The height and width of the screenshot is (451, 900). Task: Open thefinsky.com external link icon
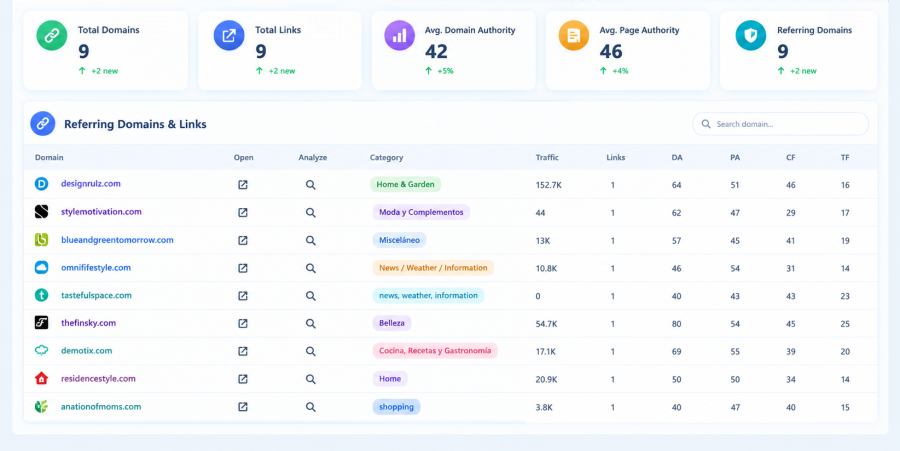point(243,324)
